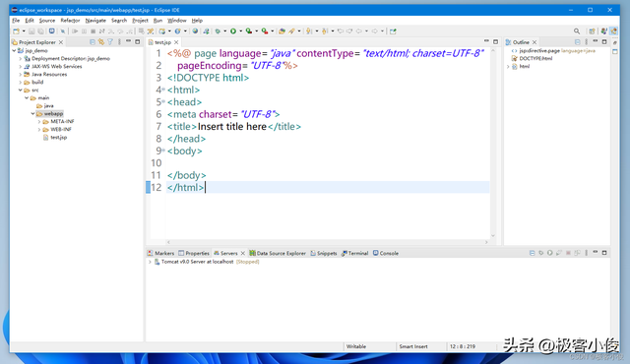Viewport: 630px width, 364px height.
Task: Minimize the Project Explorer view
Action: tap(129, 41)
